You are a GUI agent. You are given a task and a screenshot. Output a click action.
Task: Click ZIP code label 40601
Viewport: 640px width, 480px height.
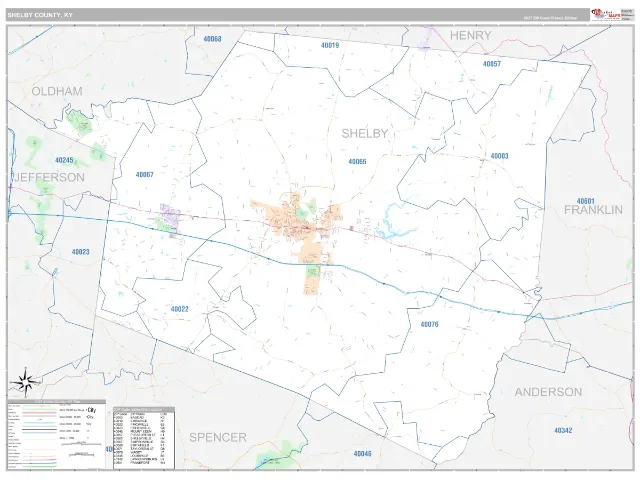click(x=585, y=201)
